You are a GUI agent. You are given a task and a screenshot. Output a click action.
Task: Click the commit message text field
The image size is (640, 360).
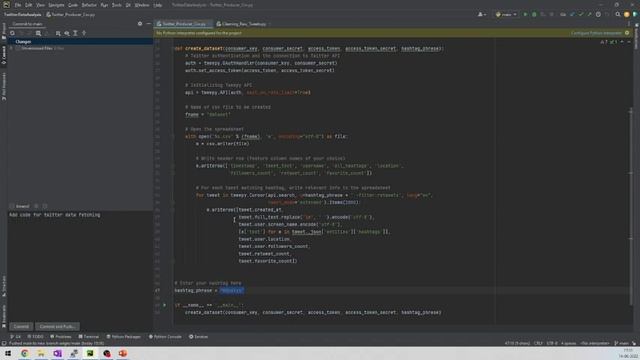[80, 265]
